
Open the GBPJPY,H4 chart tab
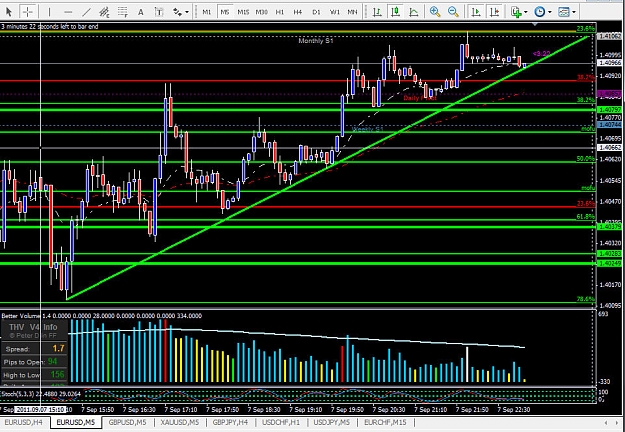point(230,422)
